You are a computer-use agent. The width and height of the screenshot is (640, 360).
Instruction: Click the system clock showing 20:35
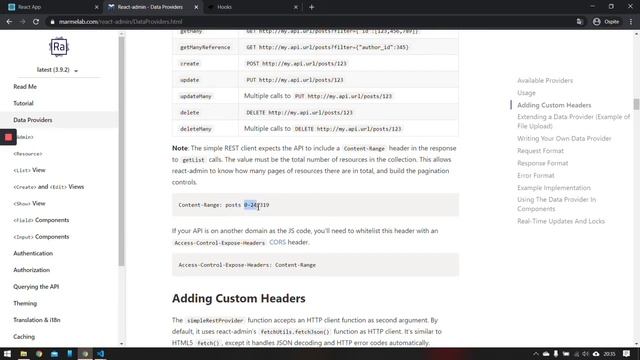[609, 354]
